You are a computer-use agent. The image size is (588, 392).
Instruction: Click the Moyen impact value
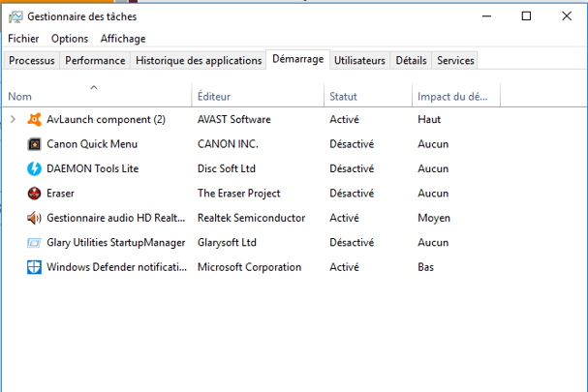click(x=434, y=218)
